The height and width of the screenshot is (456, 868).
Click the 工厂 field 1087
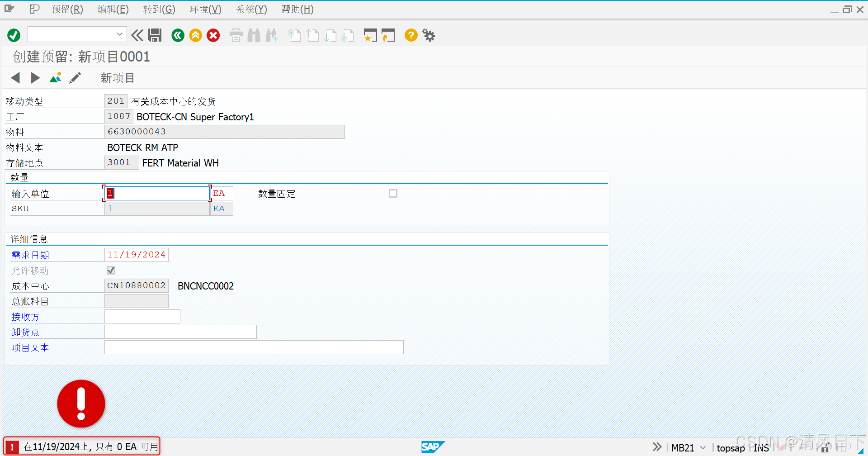pyautogui.click(x=119, y=116)
